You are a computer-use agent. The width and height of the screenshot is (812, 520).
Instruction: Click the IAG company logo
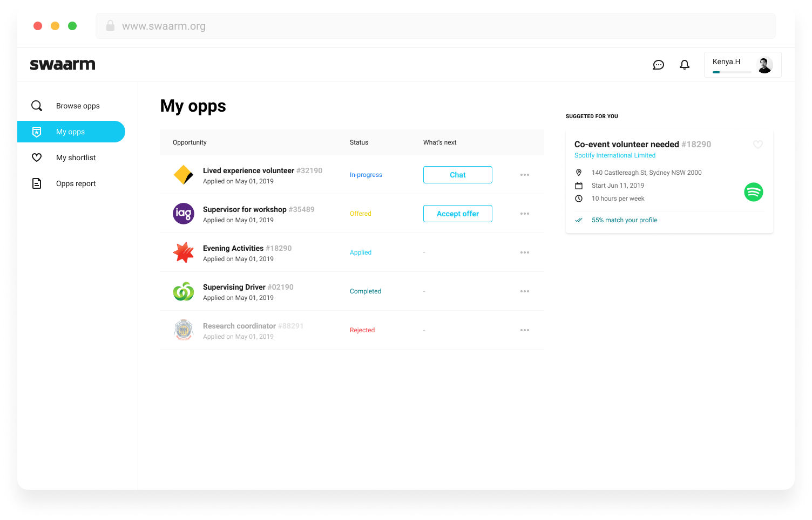click(x=184, y=214)
